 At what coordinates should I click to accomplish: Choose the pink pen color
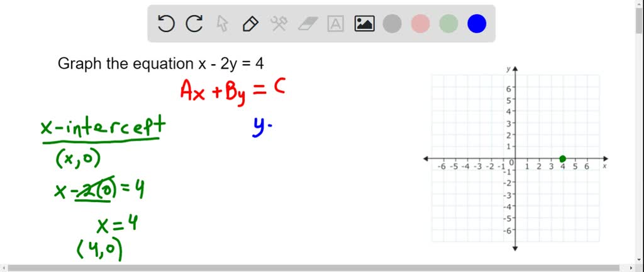click(x=420, y=23)
